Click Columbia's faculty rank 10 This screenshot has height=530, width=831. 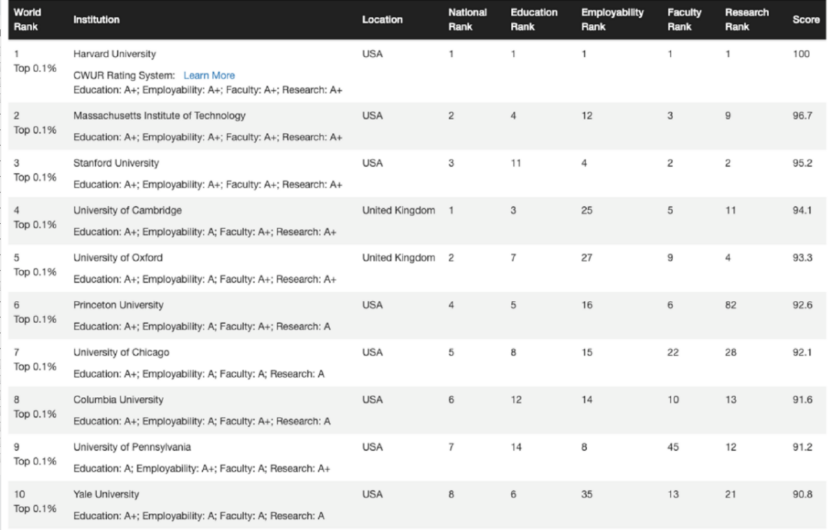pyautogui.click(x=673, y=400)
